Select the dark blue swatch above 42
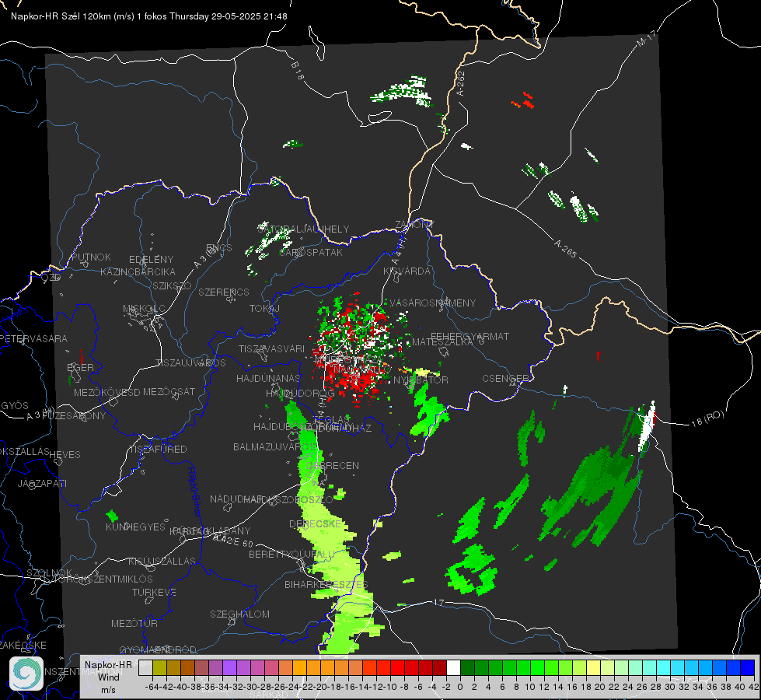Viewport: 761px width, 700px height. click(x=748, y=667)
